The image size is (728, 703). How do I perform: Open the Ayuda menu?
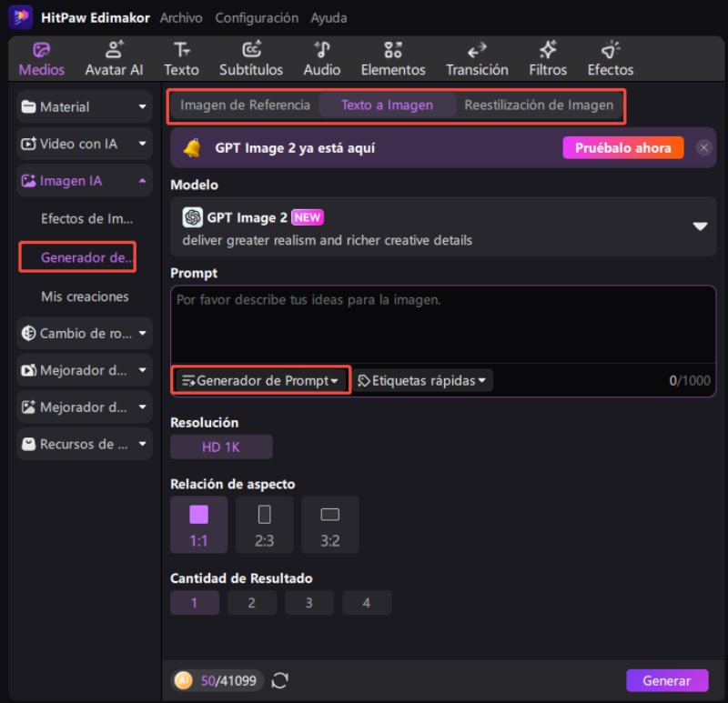pyautogui.click(x=329, y=17)
